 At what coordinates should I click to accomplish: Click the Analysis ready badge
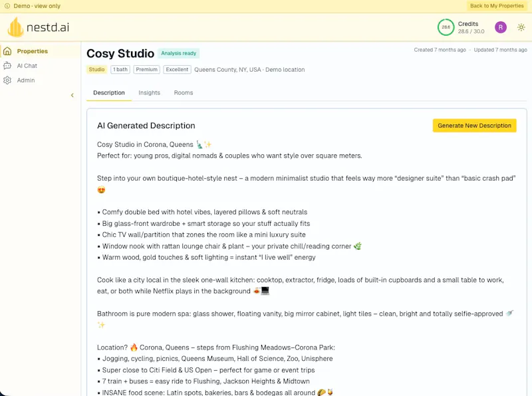click(x=179, y=53)
